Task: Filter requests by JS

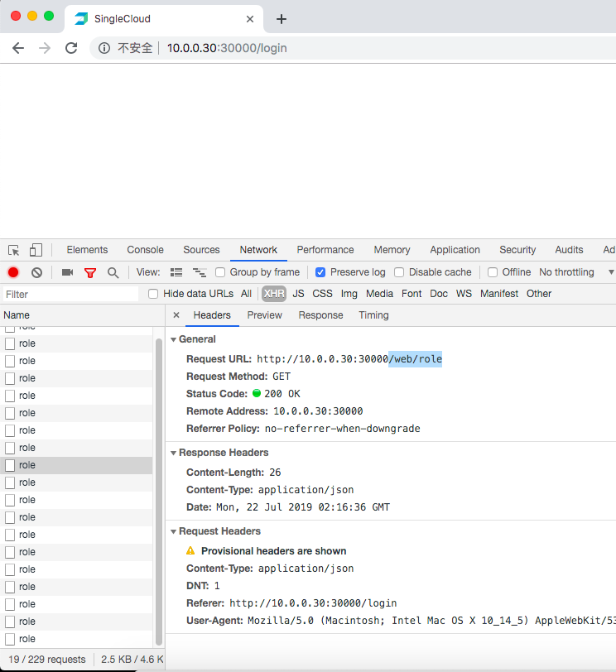Action: [x=298, y=294]
